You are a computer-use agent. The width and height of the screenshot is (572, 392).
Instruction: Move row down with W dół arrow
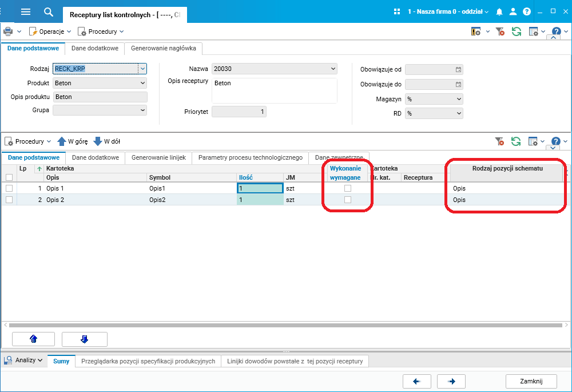107,141
